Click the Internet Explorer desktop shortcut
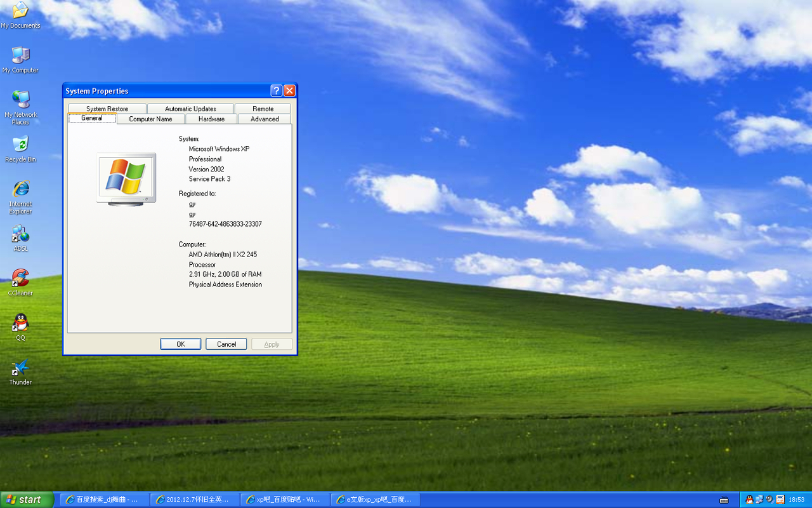This screenshot has width=812, height=508. [20, 197]
